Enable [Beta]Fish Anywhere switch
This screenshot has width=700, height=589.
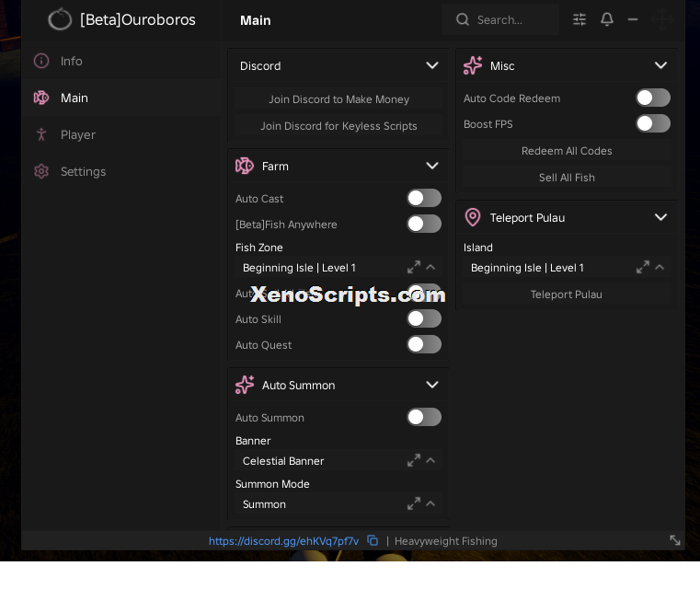point(424,225)
